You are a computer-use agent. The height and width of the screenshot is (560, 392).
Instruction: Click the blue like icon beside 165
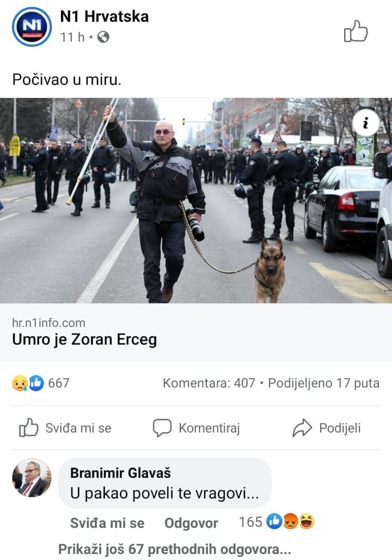274,522
